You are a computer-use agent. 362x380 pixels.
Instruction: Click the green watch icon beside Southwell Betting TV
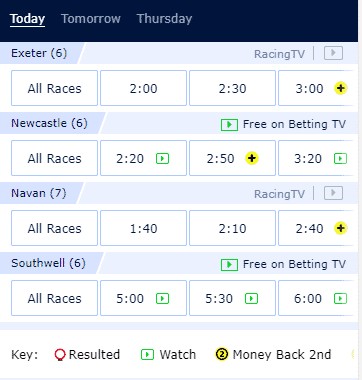pyautogui.click(x=229, y=265)
